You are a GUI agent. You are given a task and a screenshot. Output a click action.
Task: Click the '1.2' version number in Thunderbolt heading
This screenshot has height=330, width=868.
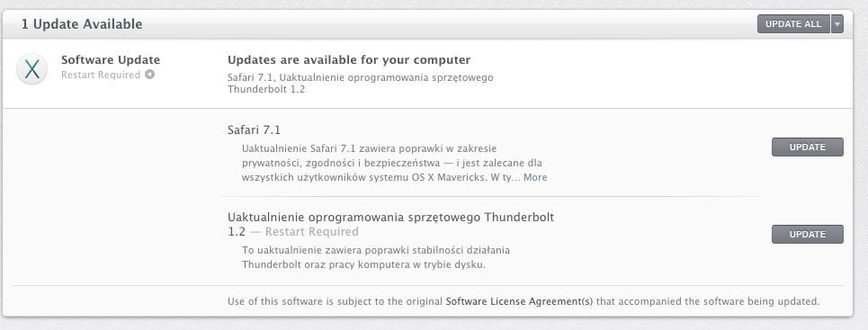tap(237, 231)
